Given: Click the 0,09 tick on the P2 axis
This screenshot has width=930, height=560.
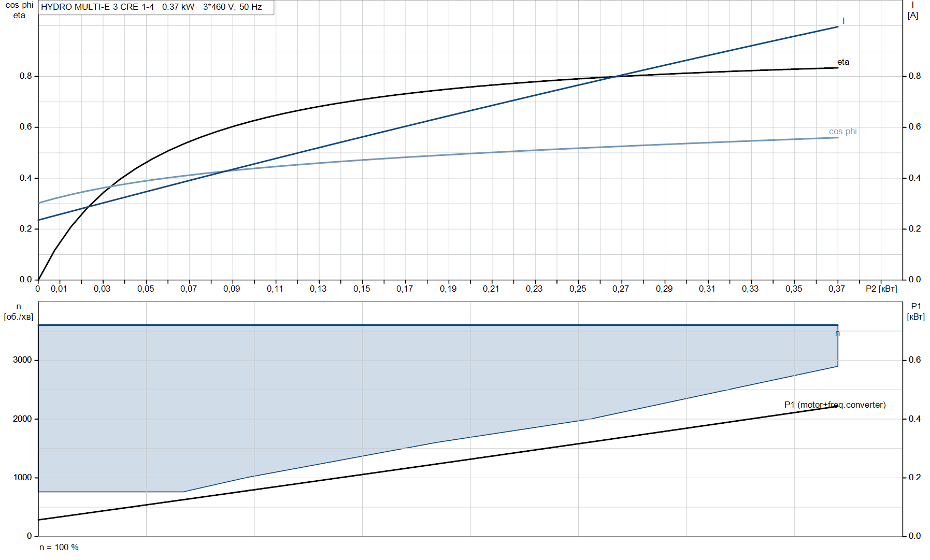Looking at the screenshot, I should point(232,289).
